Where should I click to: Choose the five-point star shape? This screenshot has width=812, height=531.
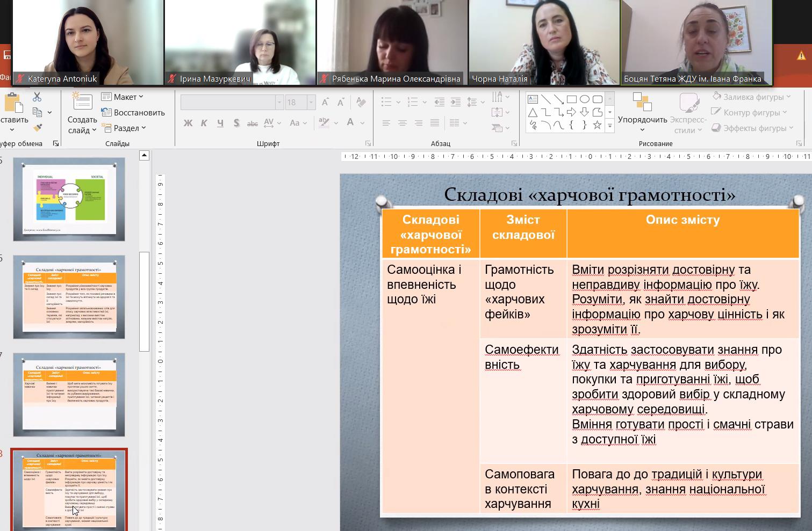pyautogui.click(x=597, y=125)
